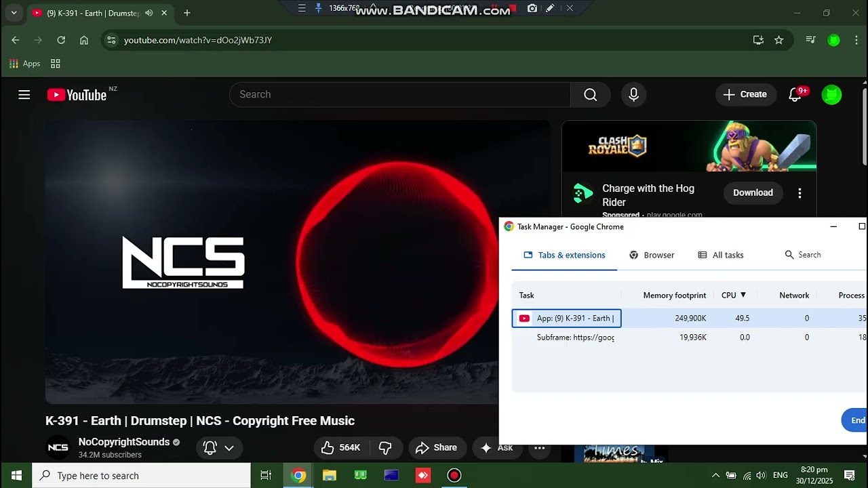The image size is (868, 488).
Task: Expand notification preferences chevron beside bell
Action: click(x=229, y=448)
